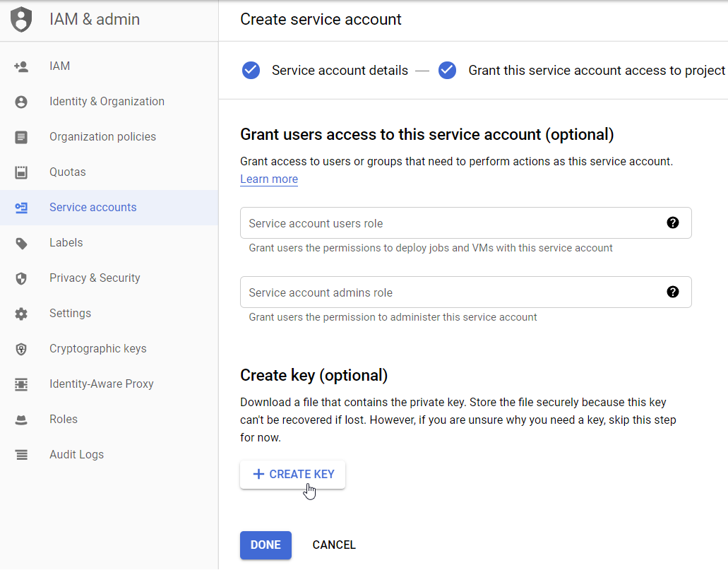This screenshot has height=570, width=728.
Task: Click the Settings gear icon
Action: (21, 313)
